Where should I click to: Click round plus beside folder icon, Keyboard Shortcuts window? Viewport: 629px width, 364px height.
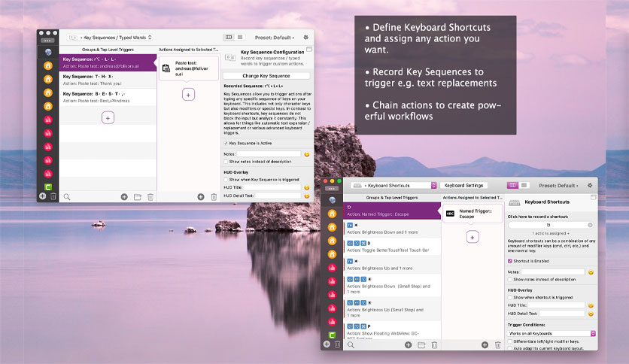pyautogui.click(x=409, y=344)
